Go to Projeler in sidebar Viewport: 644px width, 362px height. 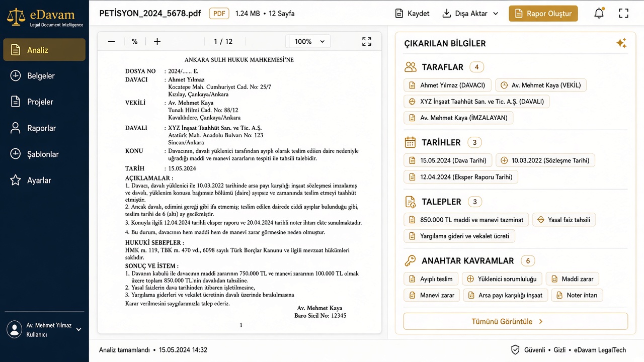pyautogui.click(x=44, y=102)
